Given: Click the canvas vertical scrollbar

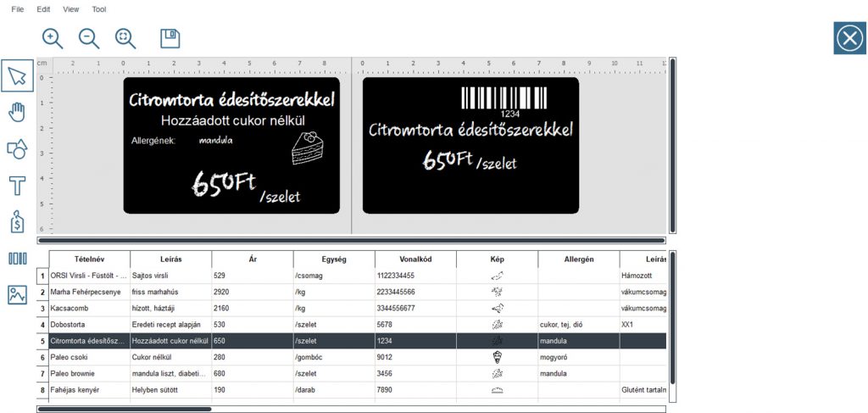Looking at the screenshot, I should [672, 145].
